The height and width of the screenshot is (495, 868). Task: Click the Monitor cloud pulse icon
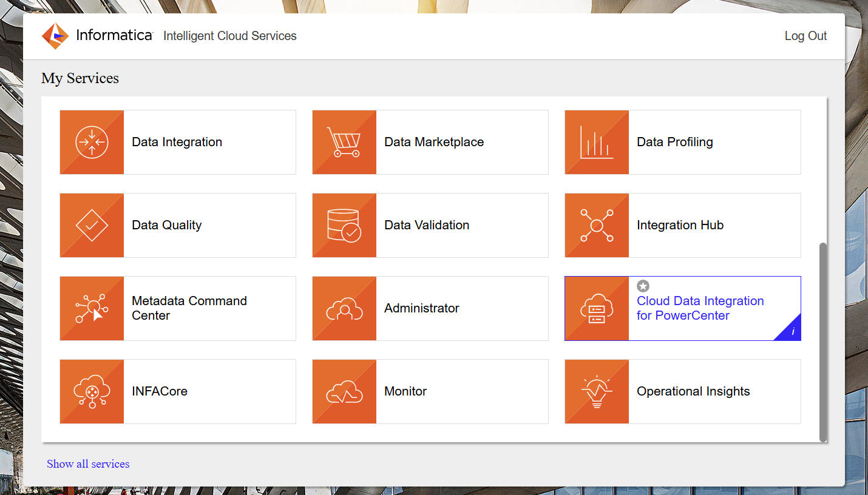344,391
